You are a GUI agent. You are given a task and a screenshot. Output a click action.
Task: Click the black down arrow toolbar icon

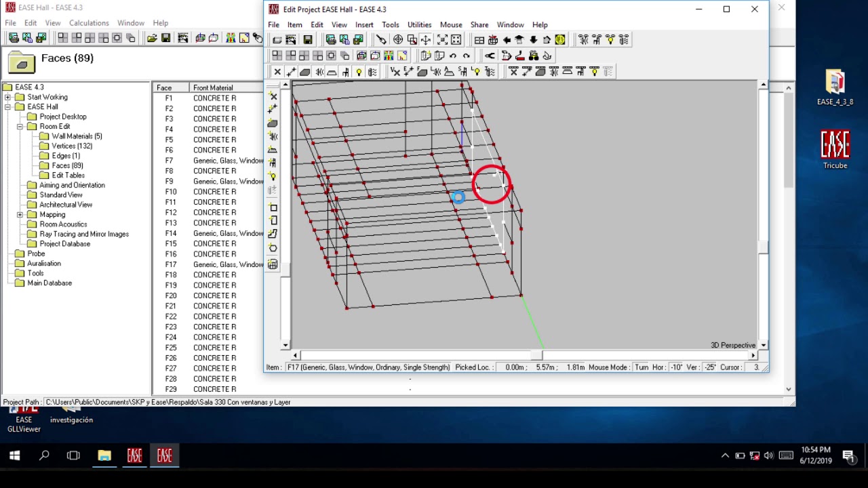point(534,40)
